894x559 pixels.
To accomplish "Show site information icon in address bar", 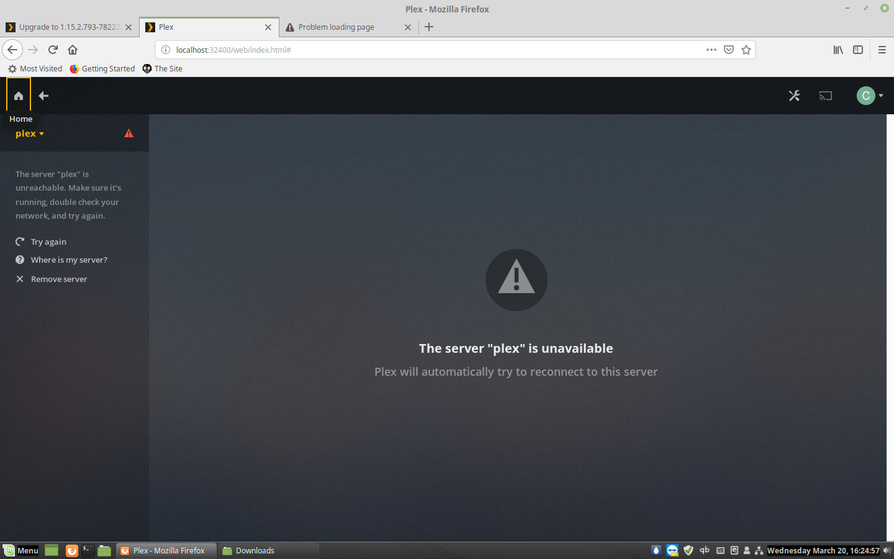I will point(165,50).
